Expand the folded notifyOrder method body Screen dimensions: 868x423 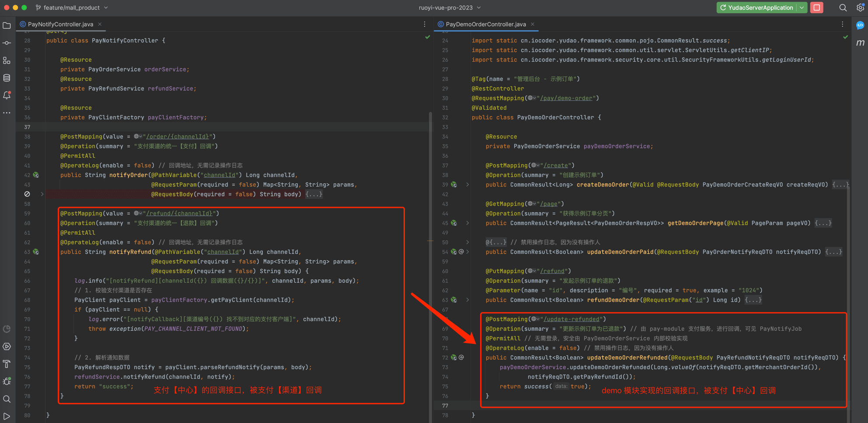pyautogui.click(x=314, y=194)
